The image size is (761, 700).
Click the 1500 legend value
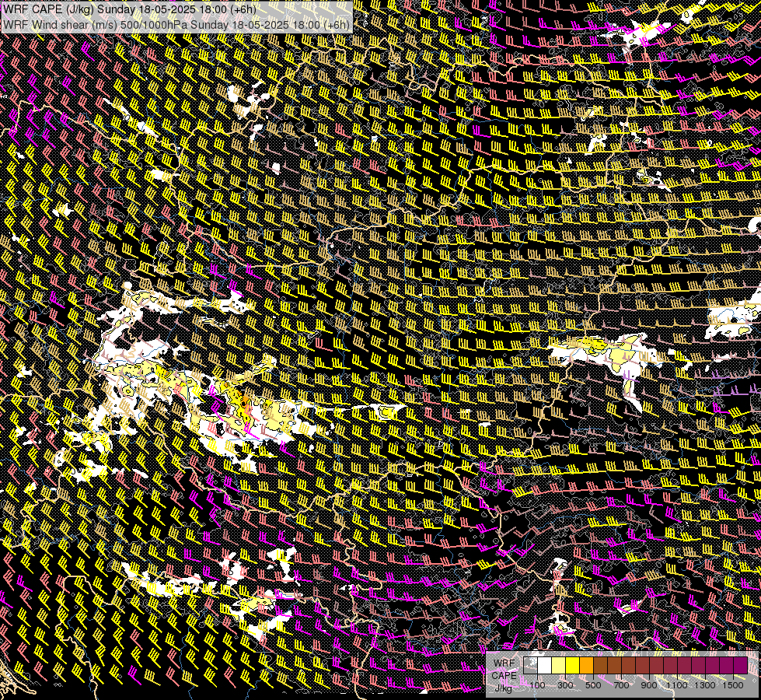point(733,685)
